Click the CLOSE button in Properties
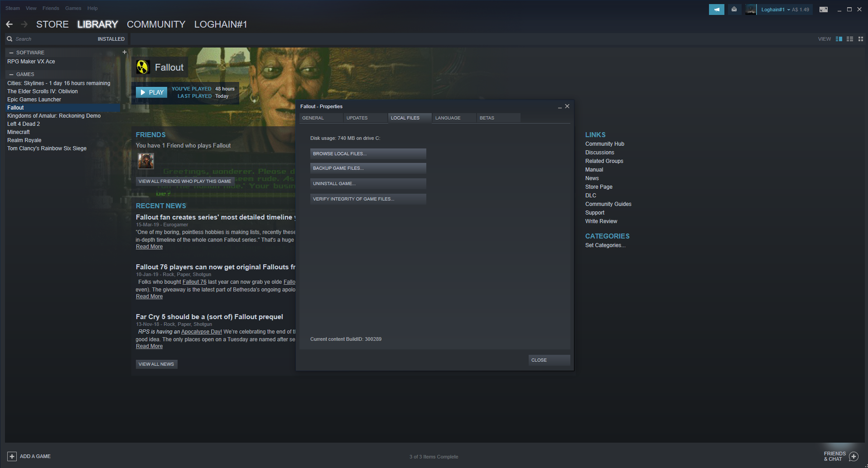The image size is (868, 468). [549, 360]
